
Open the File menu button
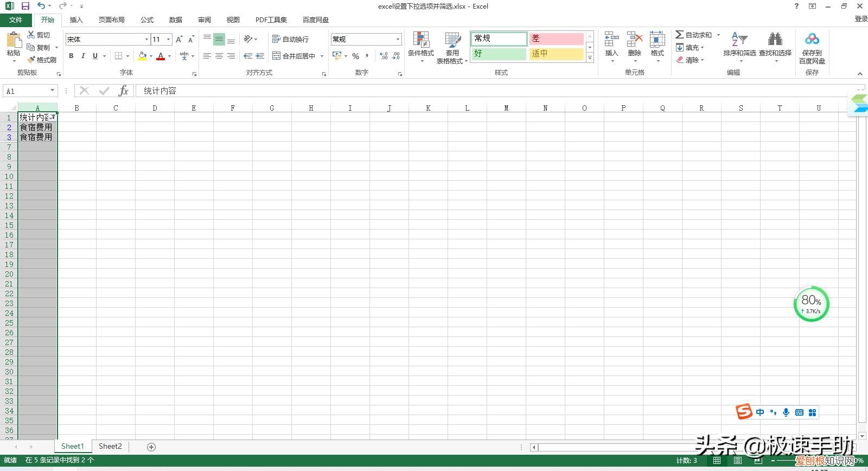pos(16,20)
